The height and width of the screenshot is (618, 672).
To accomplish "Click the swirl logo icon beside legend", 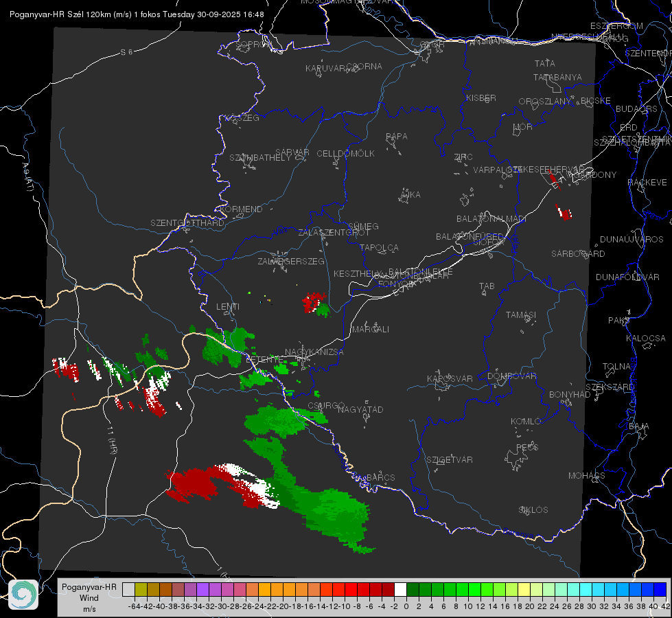I will pyautogui.click(x=23, y=595).
